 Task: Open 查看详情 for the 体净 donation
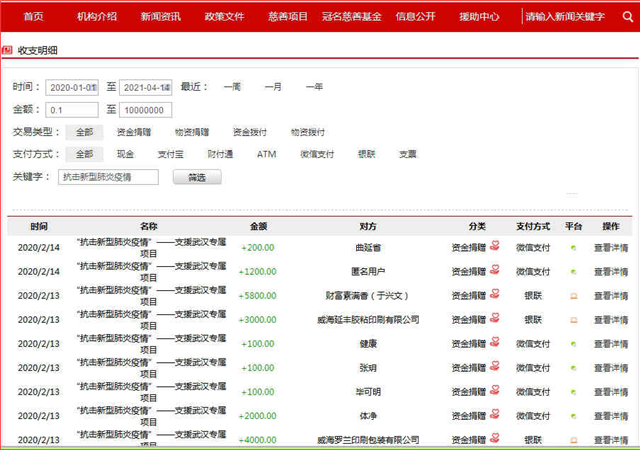(611, 416)
